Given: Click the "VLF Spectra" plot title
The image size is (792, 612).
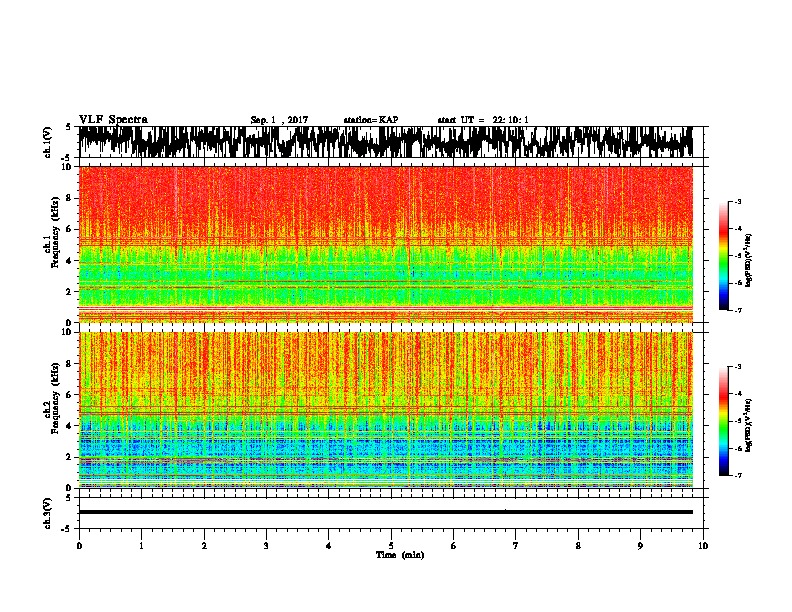Looking at the screenshot, I should [113, 120].
